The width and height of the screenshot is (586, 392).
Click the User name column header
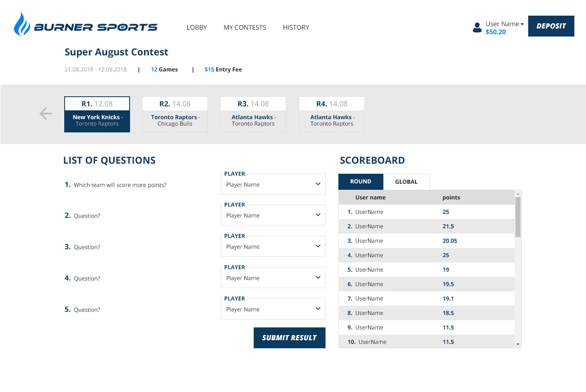pos(370,197)
